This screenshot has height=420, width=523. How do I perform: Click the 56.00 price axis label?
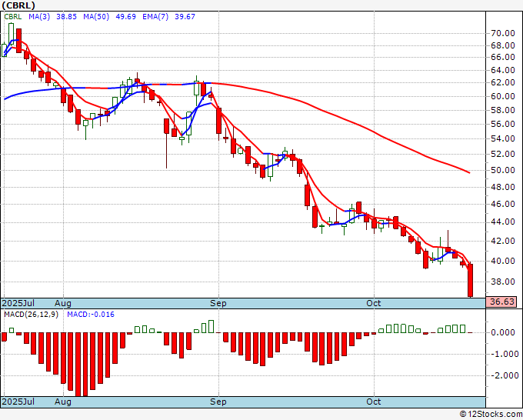tap(503, 124)
